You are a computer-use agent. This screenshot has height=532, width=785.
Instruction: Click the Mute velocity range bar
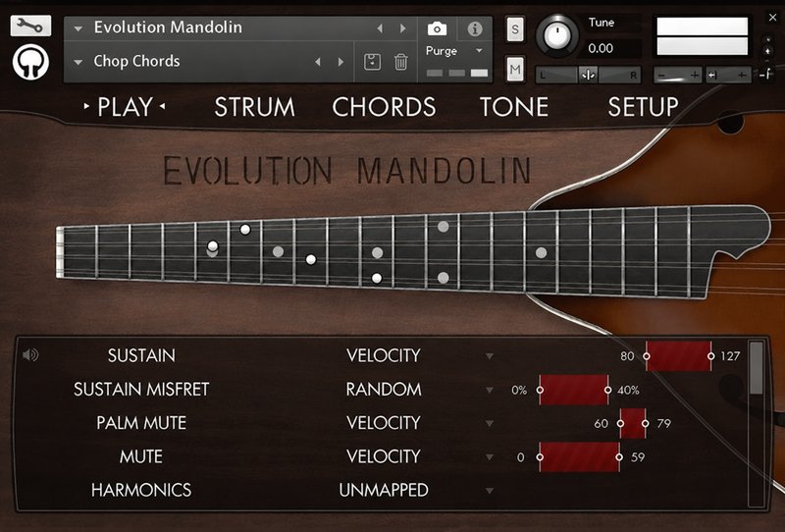pyautogui.click(x=579, y=456)
